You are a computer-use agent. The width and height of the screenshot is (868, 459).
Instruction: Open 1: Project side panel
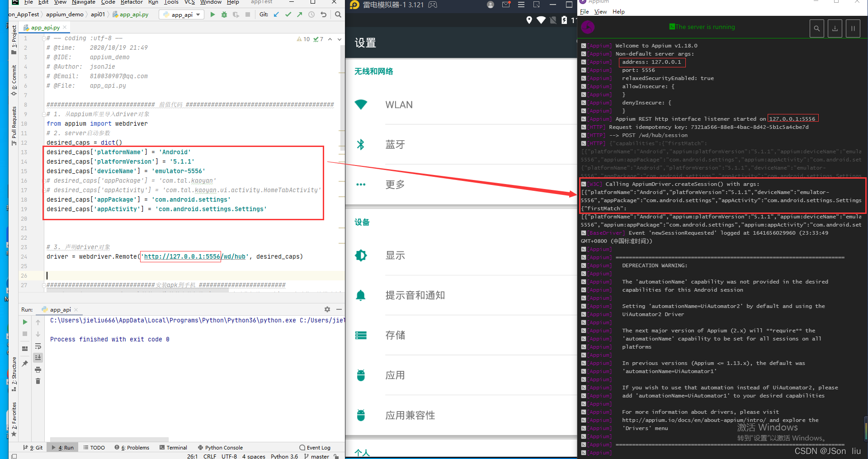(14, 40)
